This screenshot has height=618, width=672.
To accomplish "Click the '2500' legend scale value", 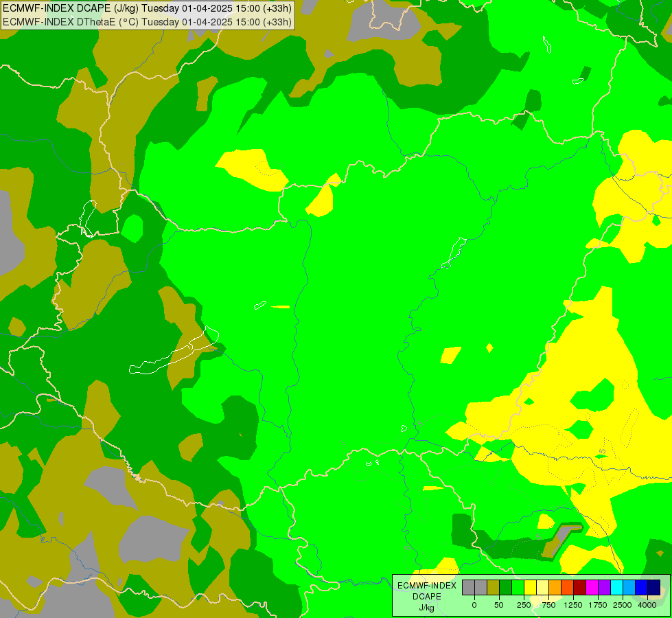I will [623, 605].
